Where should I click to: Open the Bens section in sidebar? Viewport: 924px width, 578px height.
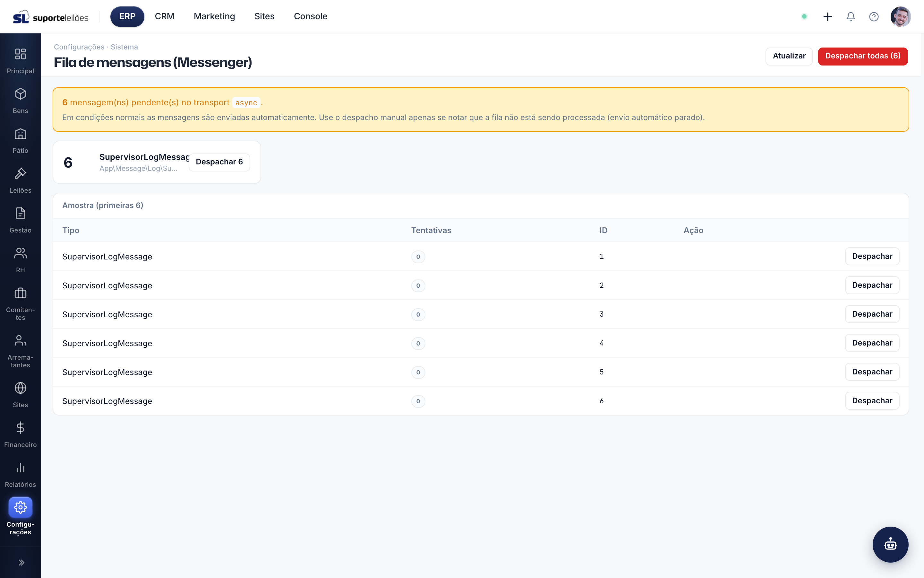(x=20, y=101)
